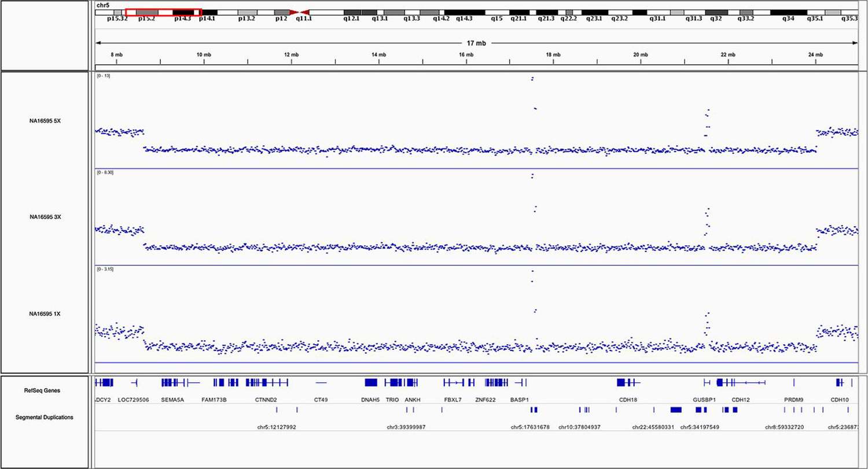Click the 10 mb ruler position
868x469 pixels.
click(x=204, y=54)
